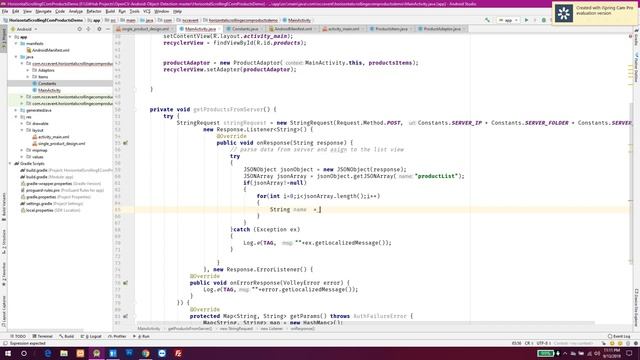Viewport: 640px width, 360px height.
Task: Open the File menu
Action: [5, 11]
